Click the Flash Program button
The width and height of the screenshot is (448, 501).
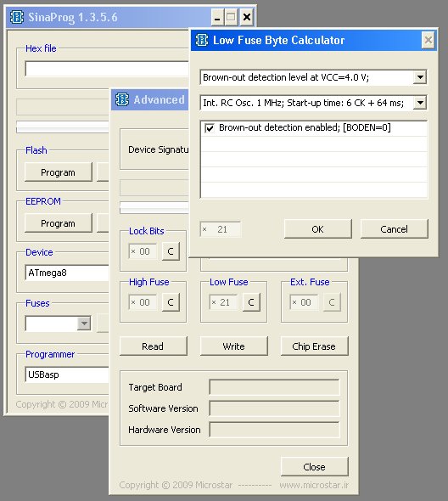pos(58,172)
